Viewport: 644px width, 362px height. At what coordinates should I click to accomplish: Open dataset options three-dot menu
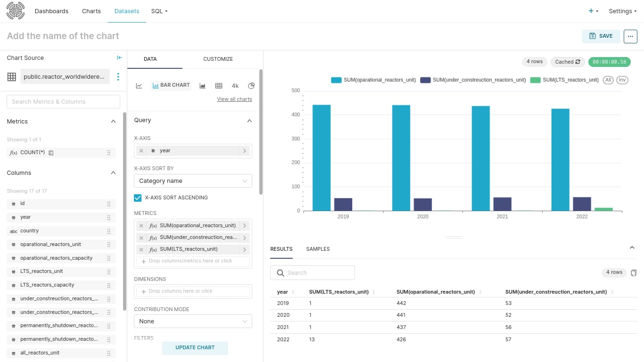118,77
